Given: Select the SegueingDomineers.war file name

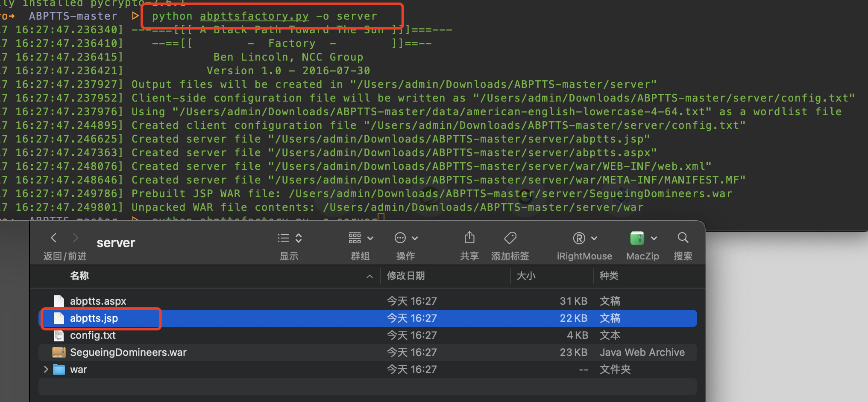Looking at the screenshot, I should [x=128, y=352].
